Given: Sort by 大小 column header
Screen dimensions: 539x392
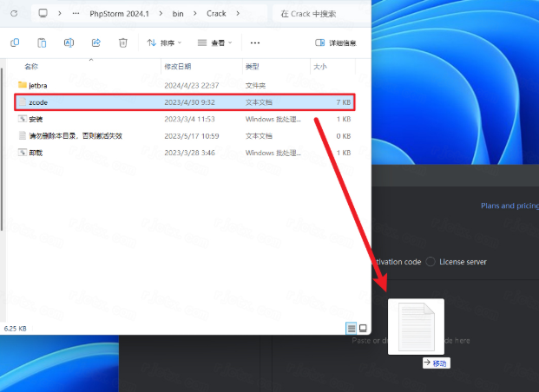Looking at the screenshot, I should click(320, 67).
